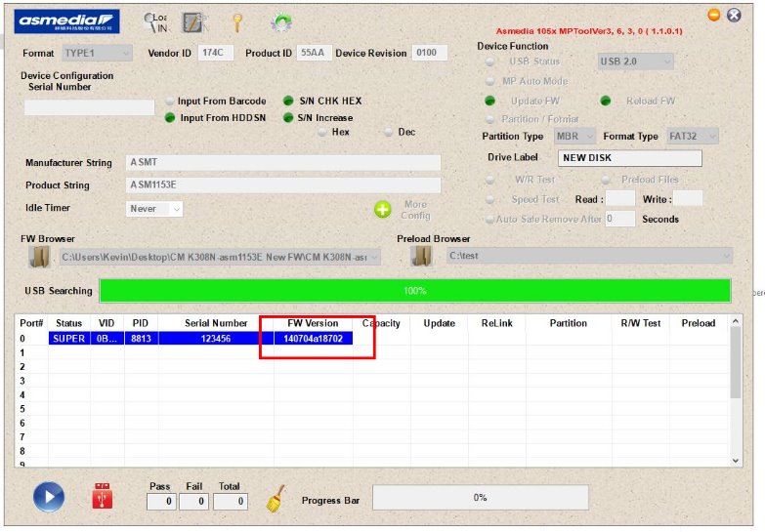This screenshot has height=532, width=765.
Task: Open the Format TYPE1 dropdown
Action: click(97, 53)
